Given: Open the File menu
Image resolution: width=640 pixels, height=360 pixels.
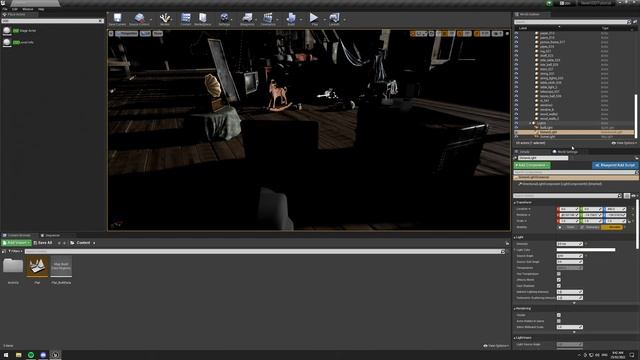Looking at the screenshot, I should point(5,9).
